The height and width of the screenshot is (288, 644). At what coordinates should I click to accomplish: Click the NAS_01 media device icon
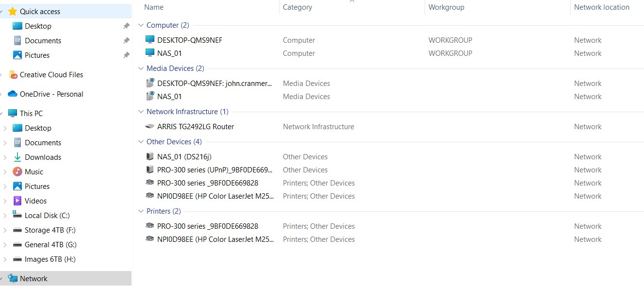tap(150, 97)
